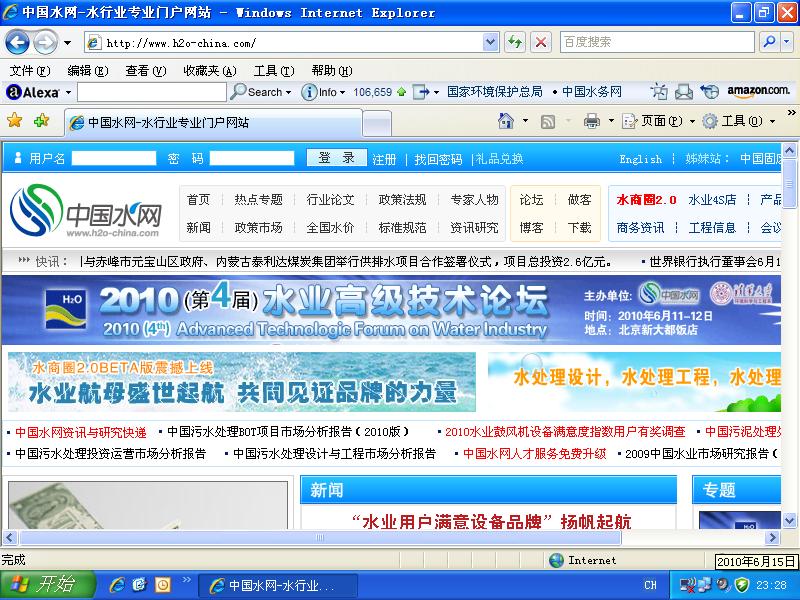Open the 国家环境保护总局 Alexa toolbar link
Image resolution: width=800 pixels, height=600 pixels.
tap(494, 92)
